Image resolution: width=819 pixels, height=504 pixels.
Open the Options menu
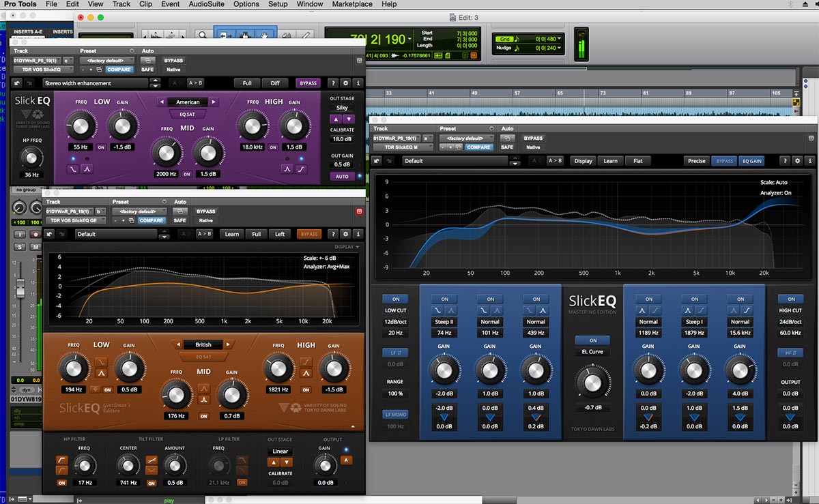(246, 4)
